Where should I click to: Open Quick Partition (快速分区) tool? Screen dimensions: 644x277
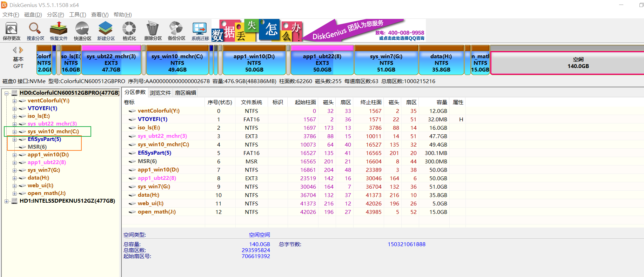coord(82,31)
